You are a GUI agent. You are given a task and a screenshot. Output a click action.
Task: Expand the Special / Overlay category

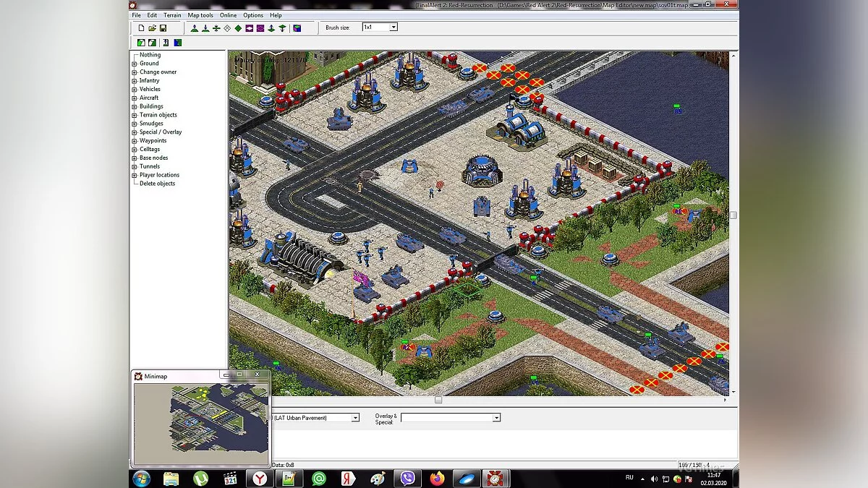pos(133,132)
